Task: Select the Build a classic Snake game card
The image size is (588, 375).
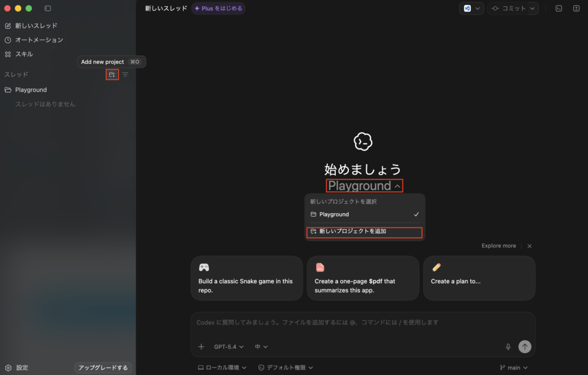Action: [x=246, y=278]
